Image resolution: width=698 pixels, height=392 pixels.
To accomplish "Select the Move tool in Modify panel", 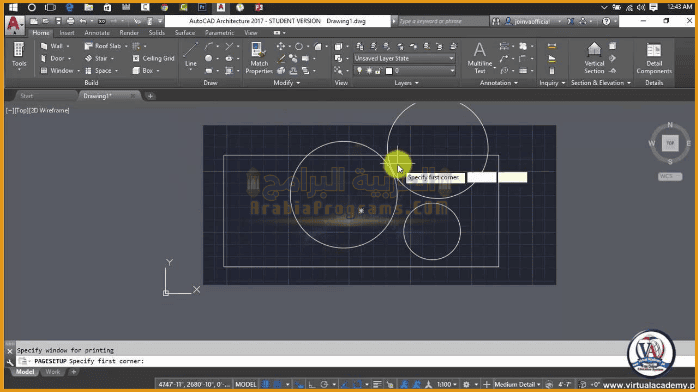I will point(280,46).
